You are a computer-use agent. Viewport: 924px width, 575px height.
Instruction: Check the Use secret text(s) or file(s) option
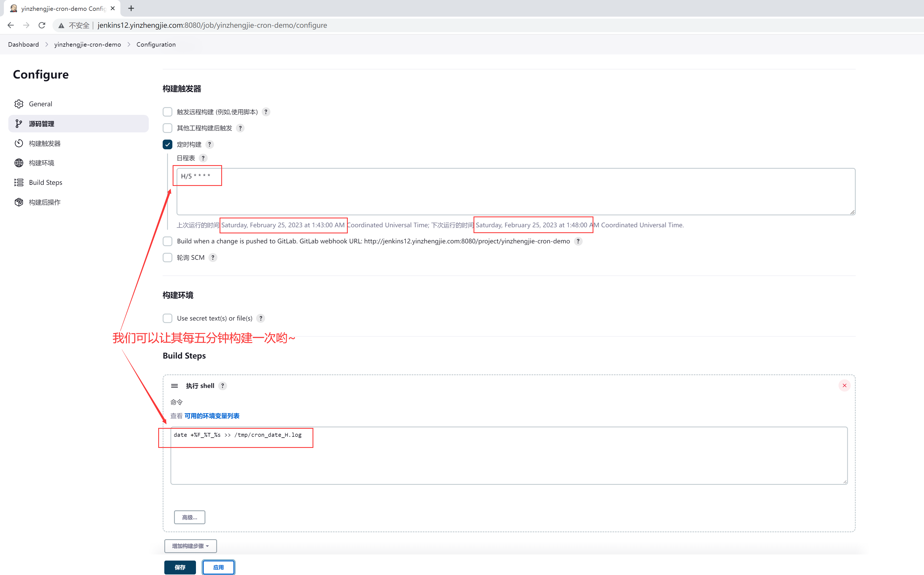(x=167, y=318)
